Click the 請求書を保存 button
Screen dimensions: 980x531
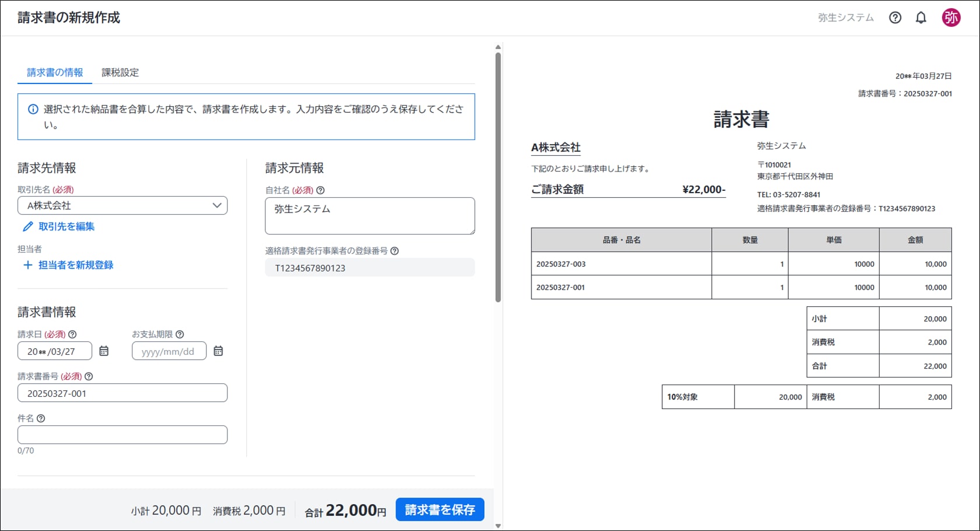[x=440, y=509]
